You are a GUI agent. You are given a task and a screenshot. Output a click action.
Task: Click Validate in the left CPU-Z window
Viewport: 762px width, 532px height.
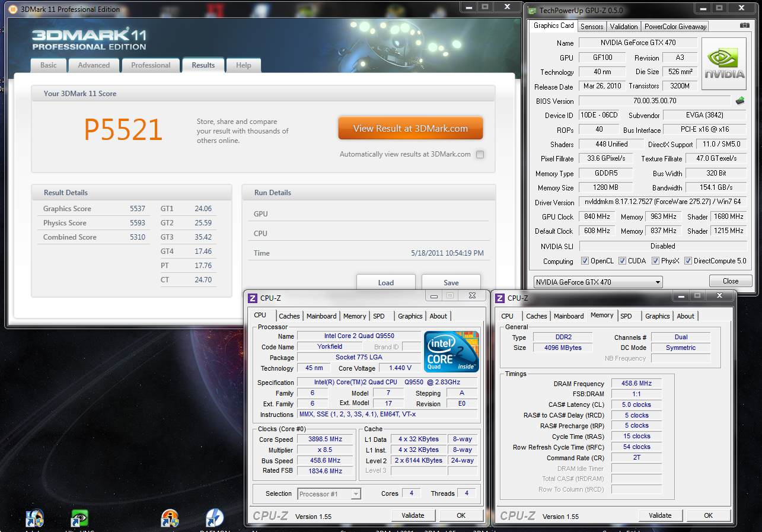[413, 515]
